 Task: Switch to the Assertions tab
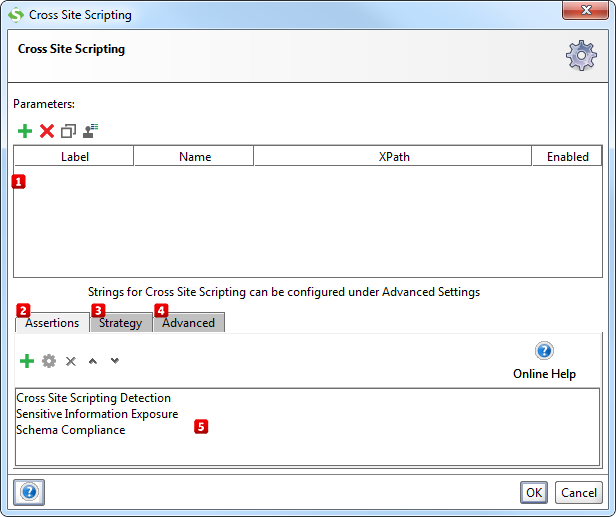point(52,323)
